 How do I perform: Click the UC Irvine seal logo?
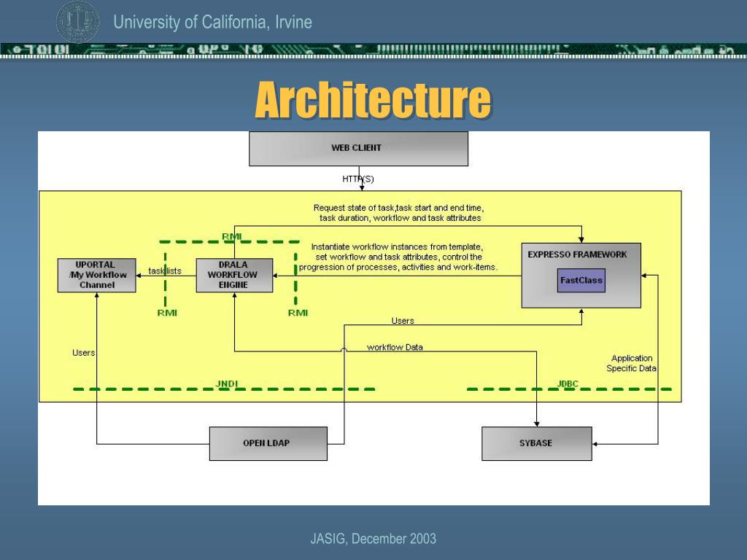[x=78, y=22]
